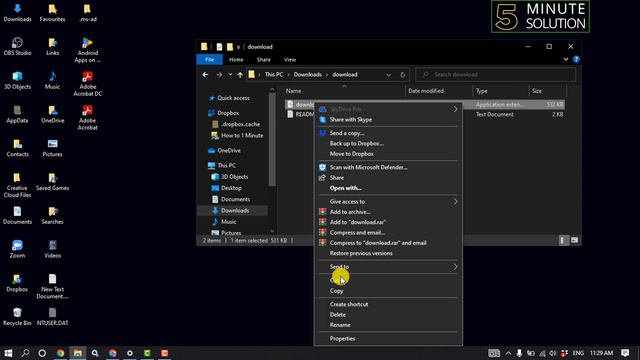This screenshot has width=640, height=360.
Task: Open the Android Apps desktop shortcut
Action: tap(87, 50)
